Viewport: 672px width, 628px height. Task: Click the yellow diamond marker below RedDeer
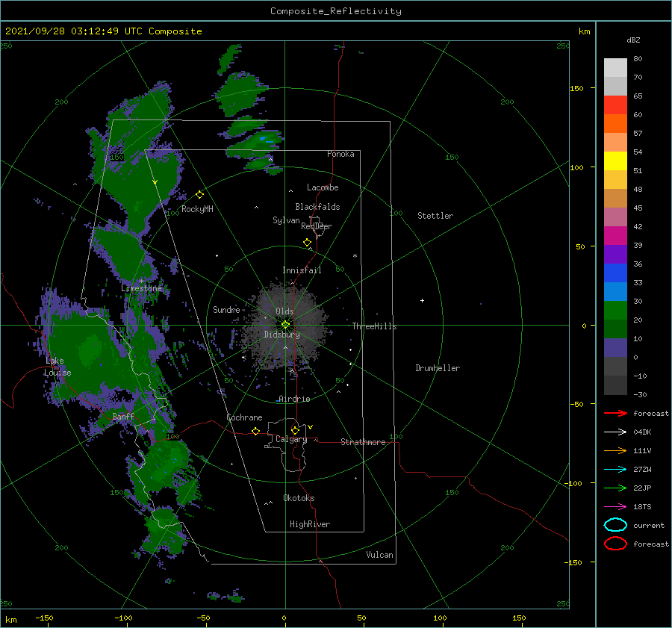click(308, 243)
